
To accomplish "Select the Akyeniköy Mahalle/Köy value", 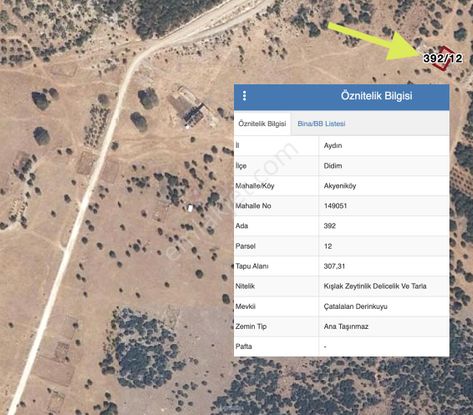I will click(x=340, y=186).
